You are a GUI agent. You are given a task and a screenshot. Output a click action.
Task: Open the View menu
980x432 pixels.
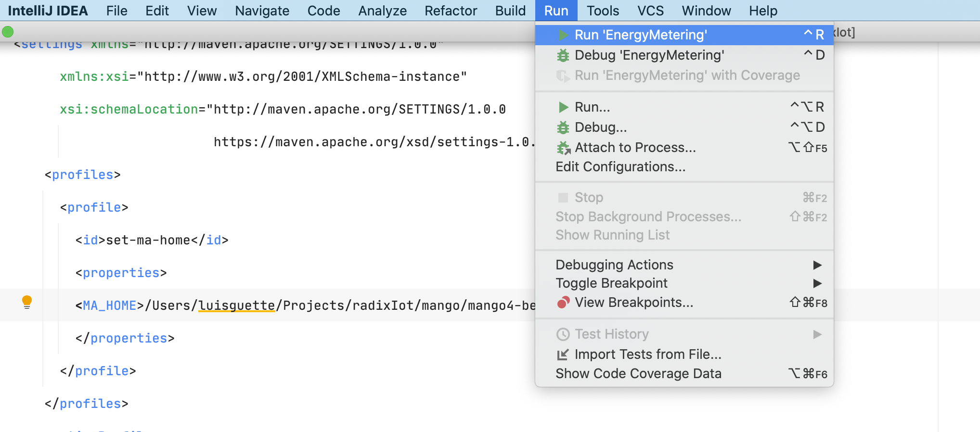(202, 11)
